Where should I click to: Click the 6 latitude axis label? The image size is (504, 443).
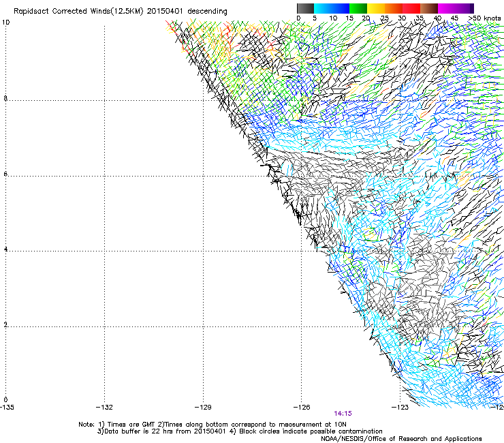pyautogui.click(x=5, y=174)
